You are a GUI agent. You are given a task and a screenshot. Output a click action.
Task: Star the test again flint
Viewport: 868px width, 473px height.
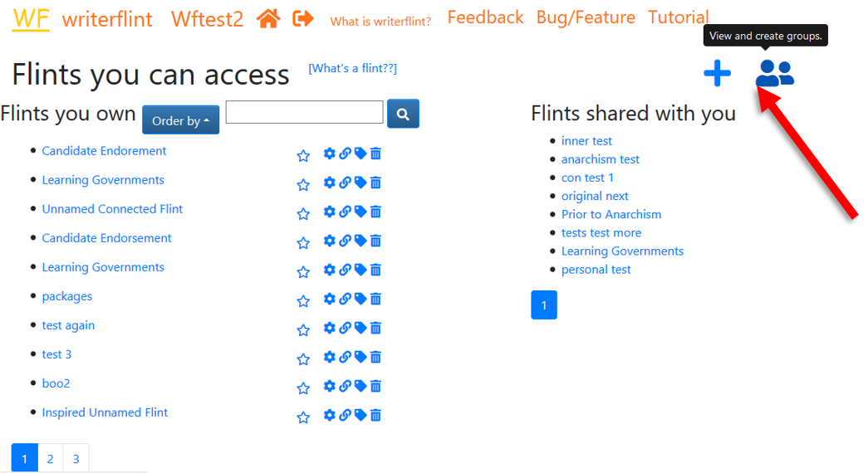pyautogui.click(x=303, y=329)
